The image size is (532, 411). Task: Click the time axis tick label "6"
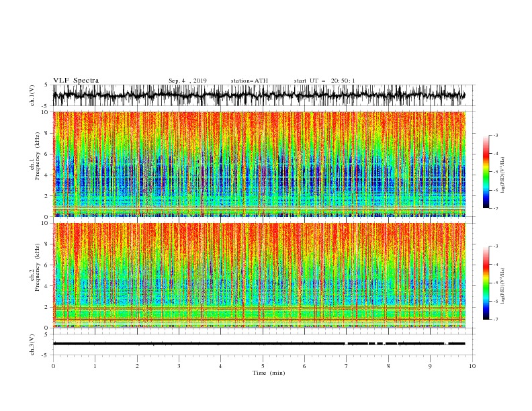(x=304, y=366)
